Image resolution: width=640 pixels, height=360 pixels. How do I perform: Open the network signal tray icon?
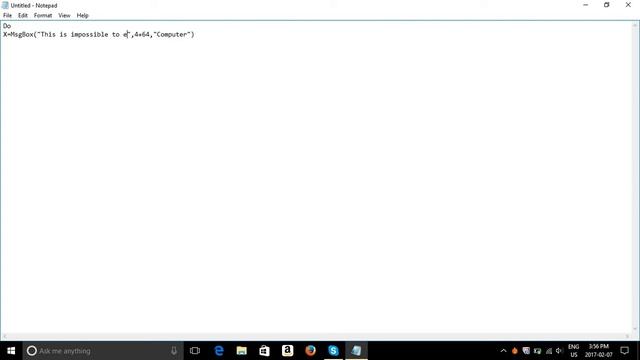pos(549,351)
